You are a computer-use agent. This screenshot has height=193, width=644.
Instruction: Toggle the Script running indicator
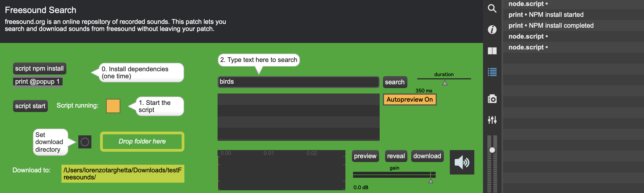113,106
